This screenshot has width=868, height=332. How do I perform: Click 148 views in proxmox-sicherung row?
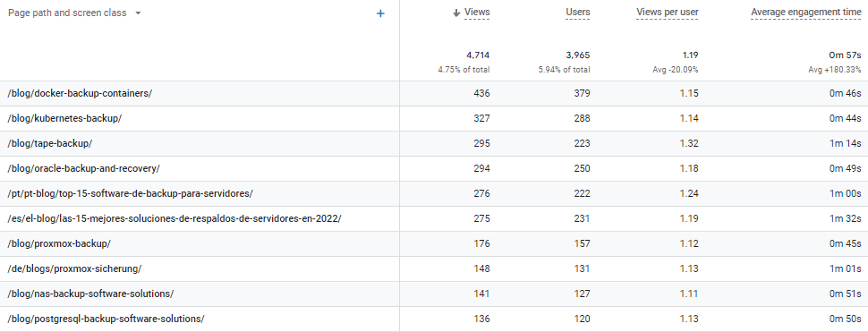482,268
